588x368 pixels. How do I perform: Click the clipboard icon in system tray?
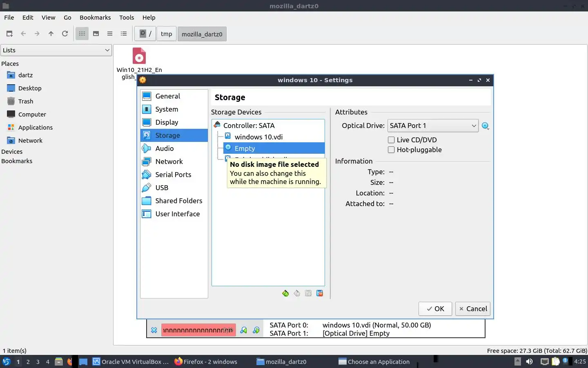click(556, 361)
